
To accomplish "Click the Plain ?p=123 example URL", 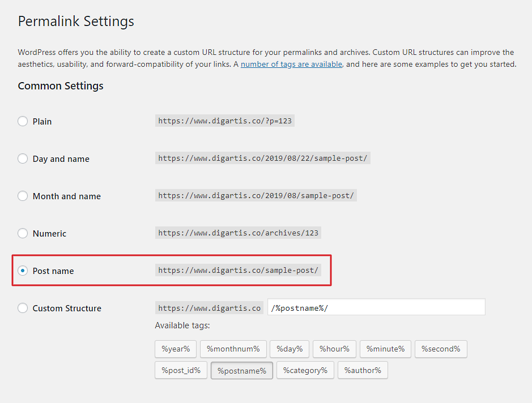I will pos(225,121).
